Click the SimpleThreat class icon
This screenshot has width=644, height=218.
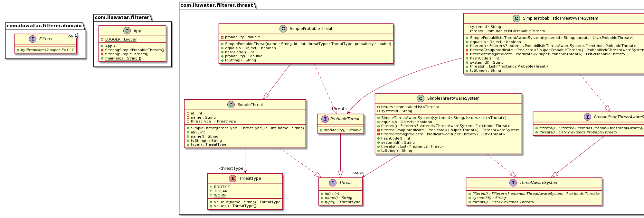[231, 105]
